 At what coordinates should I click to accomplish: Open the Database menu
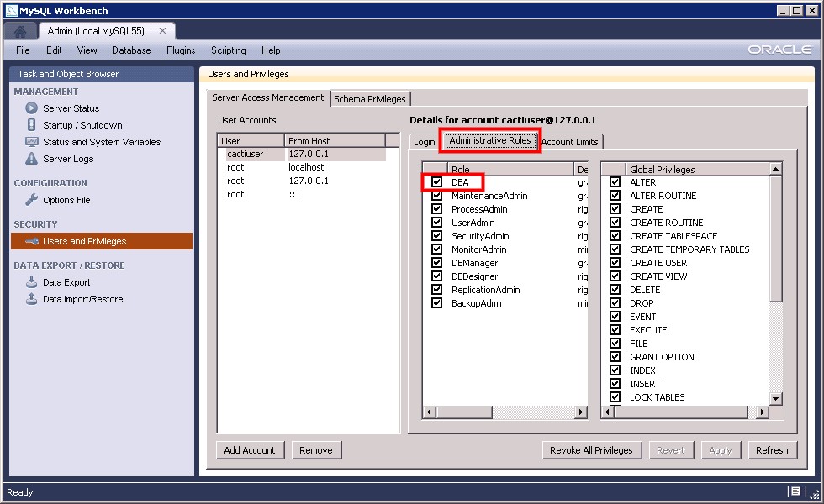pyautogui.click(x=131, y=50)
